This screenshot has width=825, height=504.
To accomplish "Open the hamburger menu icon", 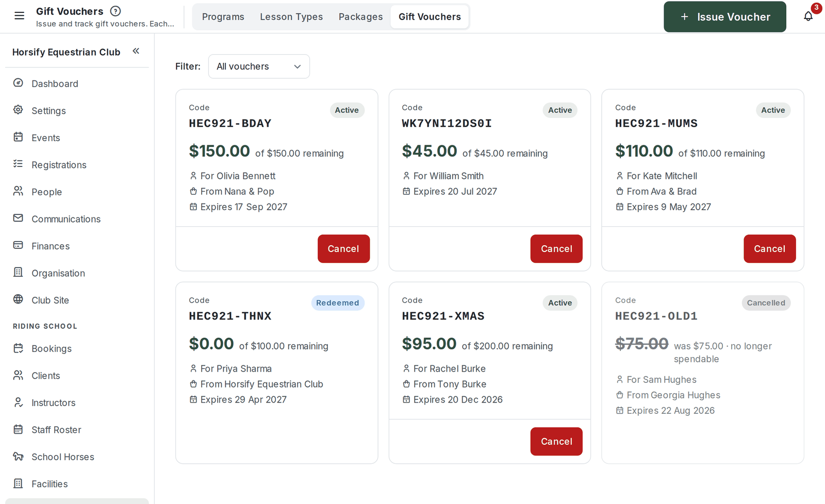I will (x=19, y=16).
